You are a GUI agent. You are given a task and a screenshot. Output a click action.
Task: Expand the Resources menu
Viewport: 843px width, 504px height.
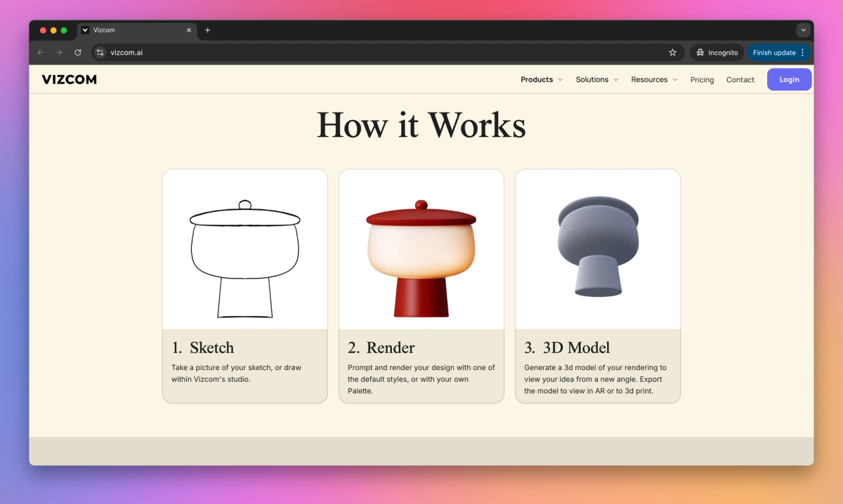click(654, 79)
